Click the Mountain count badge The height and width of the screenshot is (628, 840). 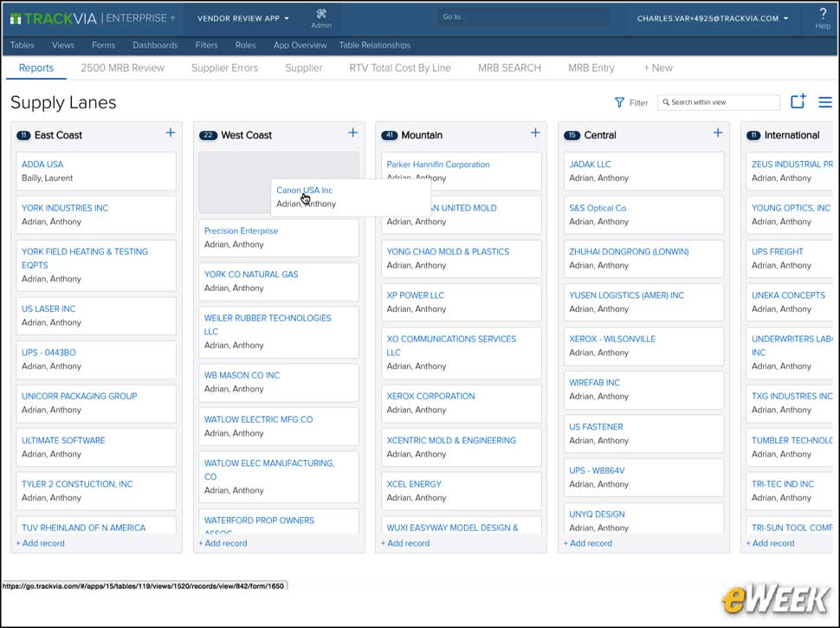click(390, 136)
